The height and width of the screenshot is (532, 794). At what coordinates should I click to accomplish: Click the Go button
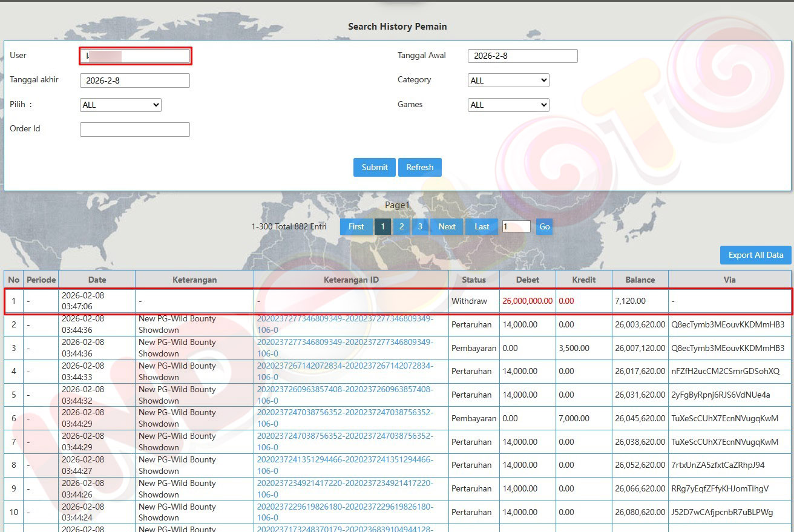coord(544,226)
